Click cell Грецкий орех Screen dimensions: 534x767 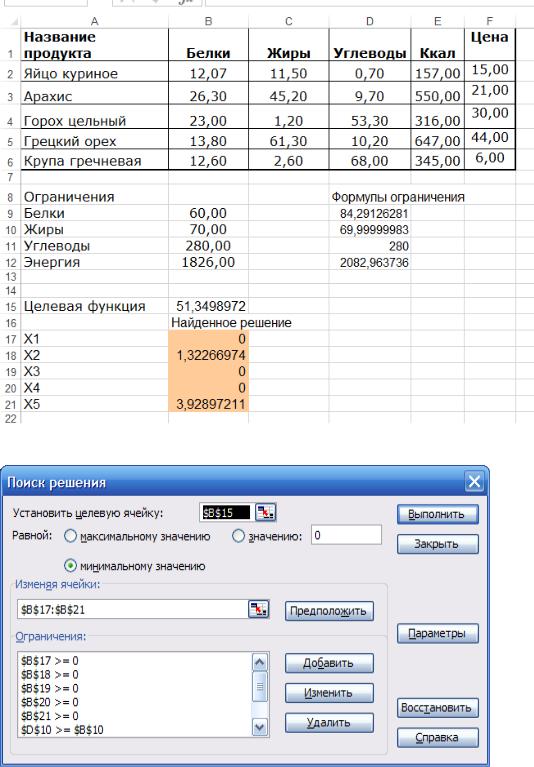point(94,139)
